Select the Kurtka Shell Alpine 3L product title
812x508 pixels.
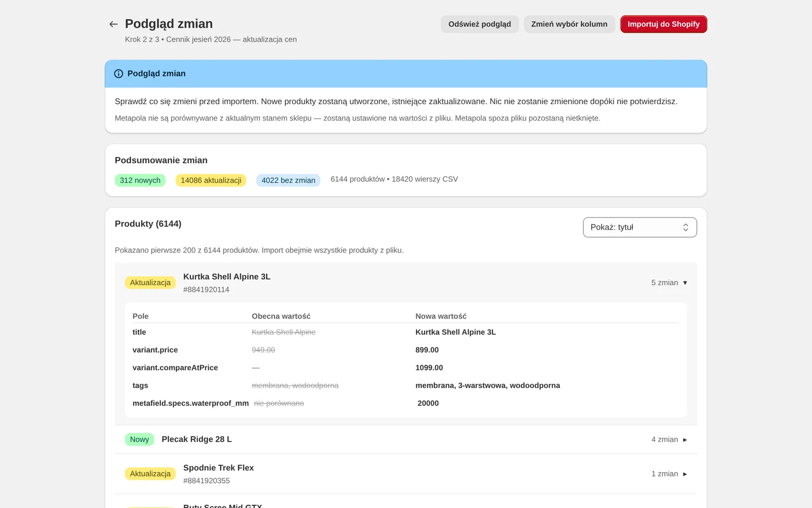[x=227, y=277]
